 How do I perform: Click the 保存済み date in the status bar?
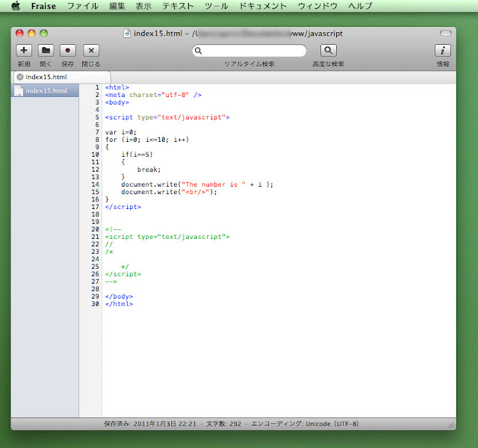pyautogui.click(x=150, y=424)
